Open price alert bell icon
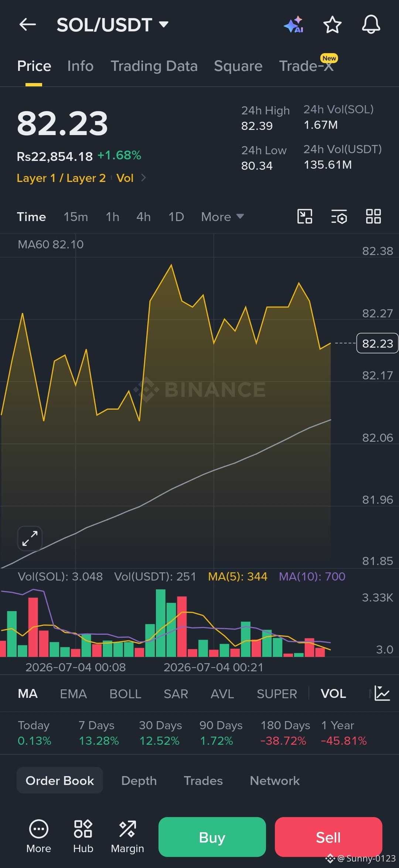Viewport: 399px width, 868px height. [x=371, y=25]
